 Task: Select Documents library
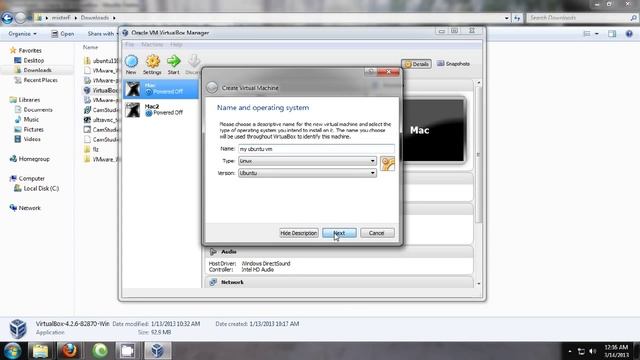click(x=38, y=110)
